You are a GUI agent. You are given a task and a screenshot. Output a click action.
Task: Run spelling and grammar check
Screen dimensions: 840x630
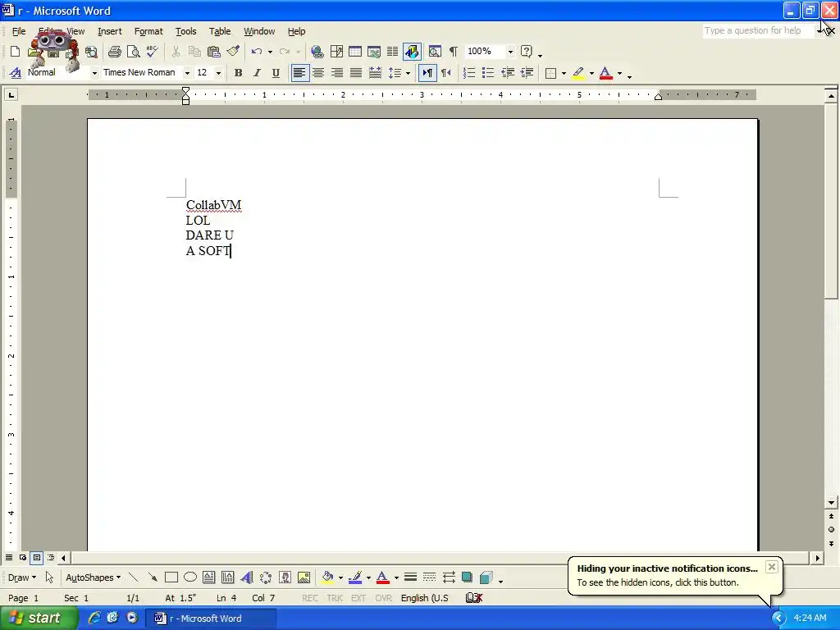coord(152,52)
